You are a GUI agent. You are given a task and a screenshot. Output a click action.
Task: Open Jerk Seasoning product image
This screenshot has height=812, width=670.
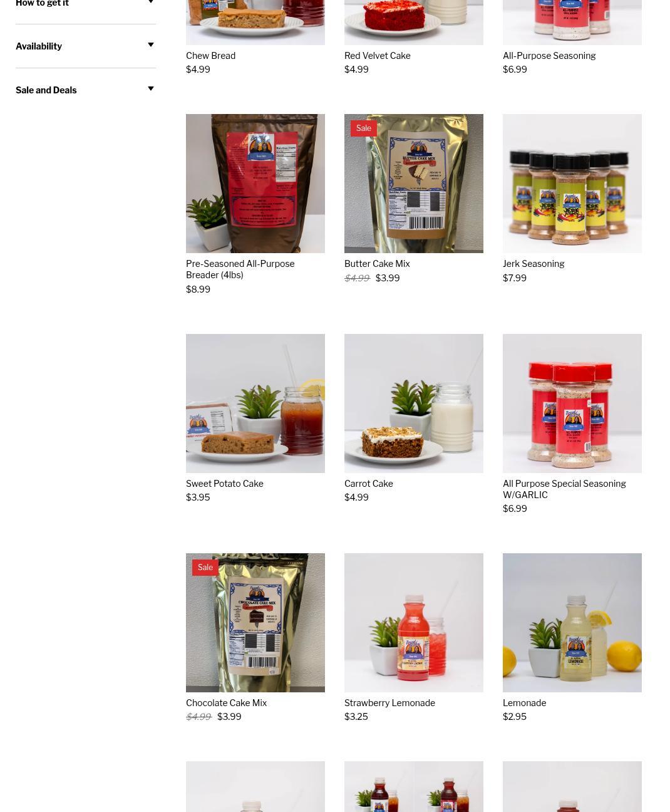click(572, 184)
